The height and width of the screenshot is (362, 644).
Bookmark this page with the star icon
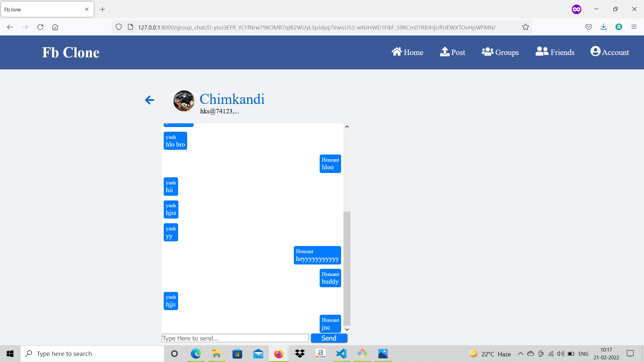[x=526, y=27]
